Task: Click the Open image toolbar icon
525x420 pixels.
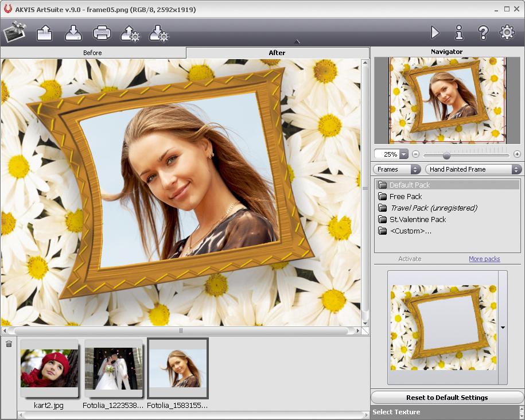Action: click(45, 33)
